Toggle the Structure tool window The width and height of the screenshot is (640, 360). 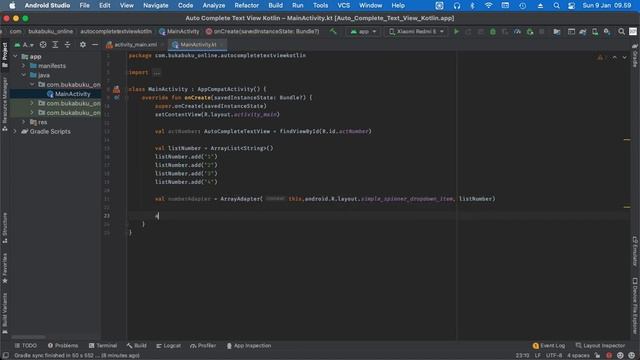(5, 228)
